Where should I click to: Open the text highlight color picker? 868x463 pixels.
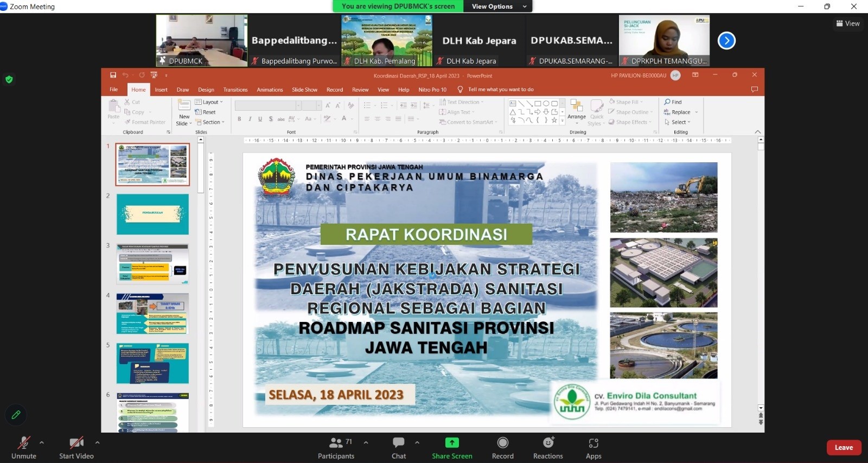[x=328, y=119]
